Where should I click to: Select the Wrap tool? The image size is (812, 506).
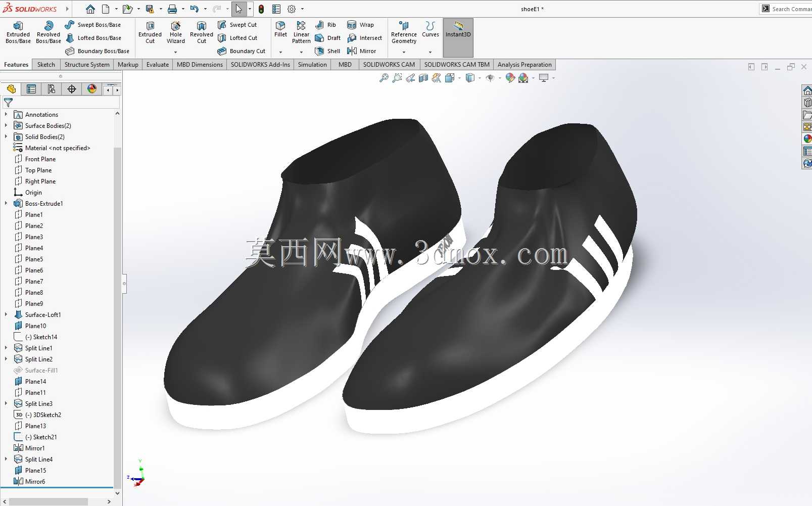[360, 25]
